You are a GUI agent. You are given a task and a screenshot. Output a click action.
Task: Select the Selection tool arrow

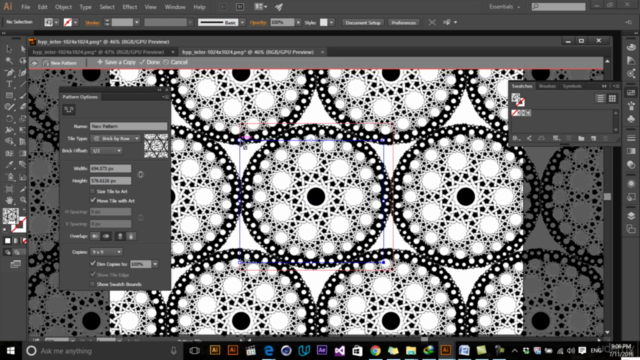pyautogui.click(x=9, y=49)
